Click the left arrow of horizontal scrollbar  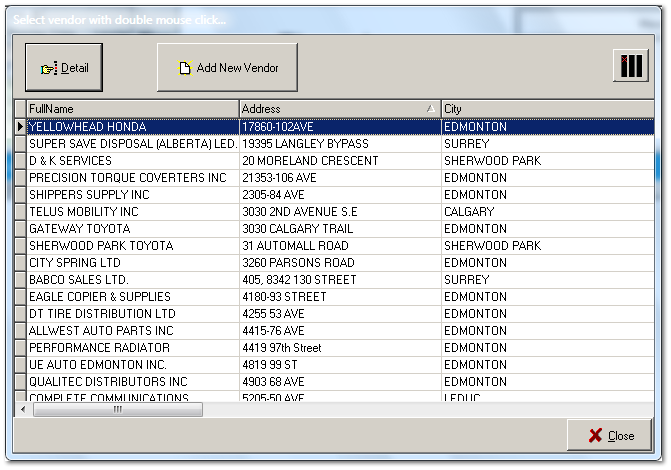23,409
